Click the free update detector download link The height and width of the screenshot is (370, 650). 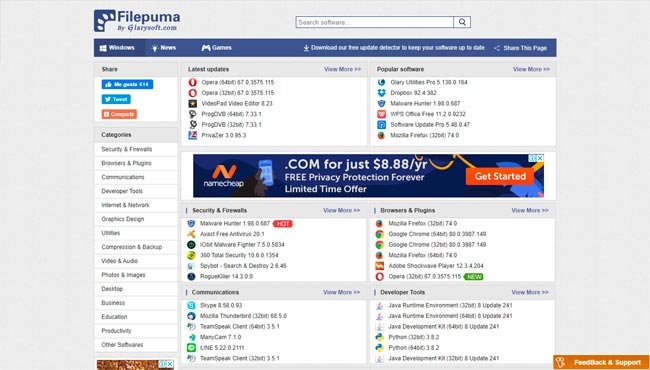coord(394,48)
